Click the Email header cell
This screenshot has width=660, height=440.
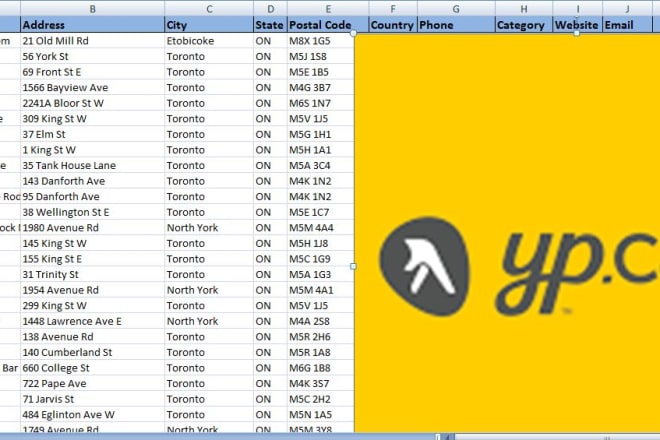pyautogui.click(x=627, y=25)
